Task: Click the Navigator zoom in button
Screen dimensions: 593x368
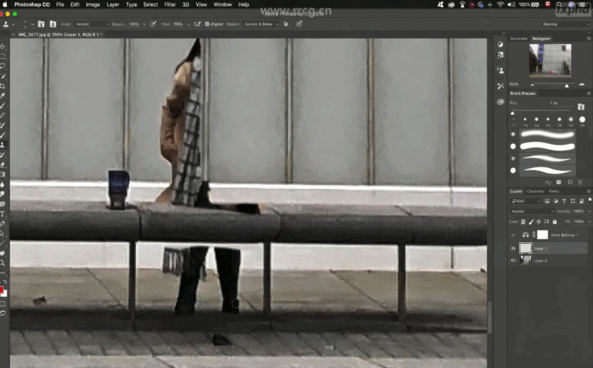Action: click(x=582, y=84)
